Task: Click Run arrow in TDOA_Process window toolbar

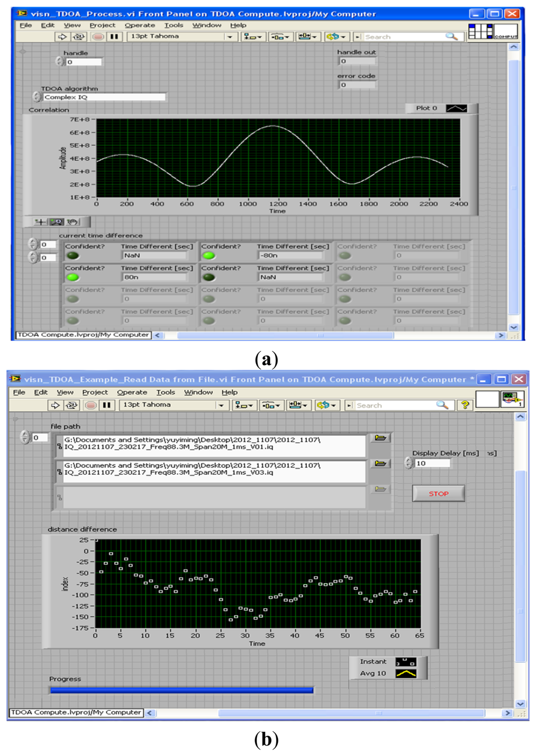Action: [x=62, y=37]
